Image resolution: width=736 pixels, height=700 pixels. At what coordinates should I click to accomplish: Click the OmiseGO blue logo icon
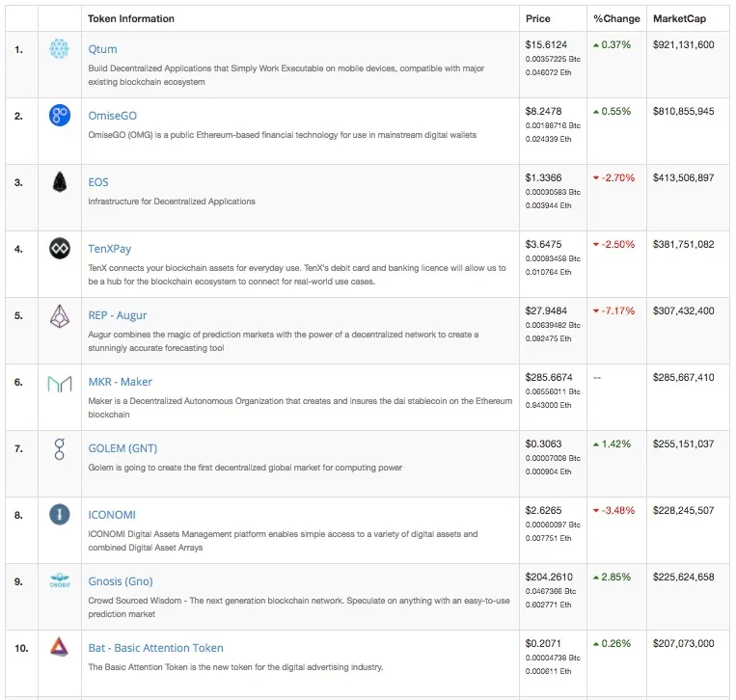[60, 116]
